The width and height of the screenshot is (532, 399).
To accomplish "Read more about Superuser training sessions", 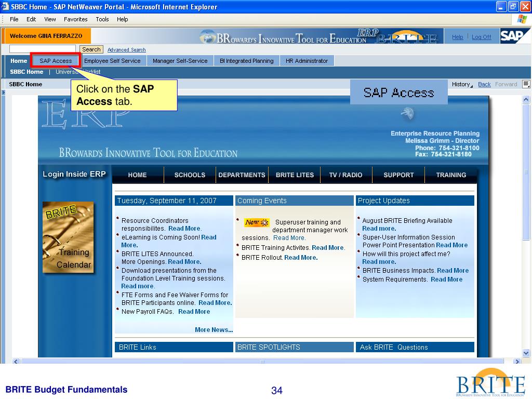I will (x=289, y=238).
